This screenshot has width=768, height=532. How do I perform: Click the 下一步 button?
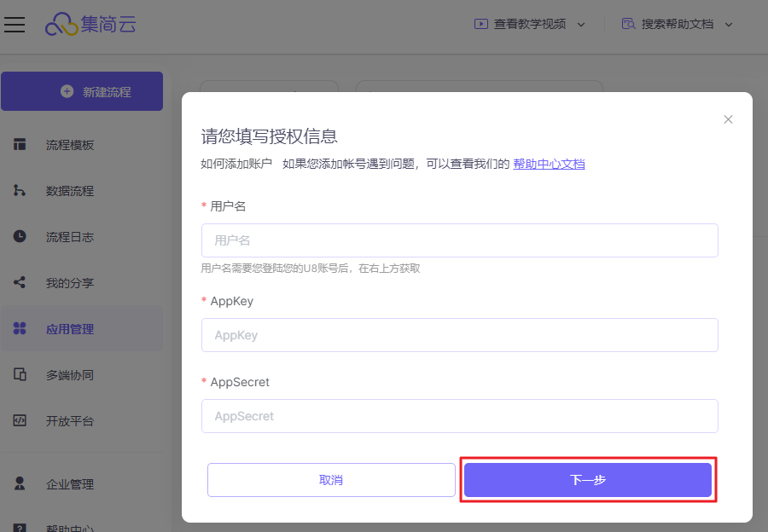pos(588,480)
